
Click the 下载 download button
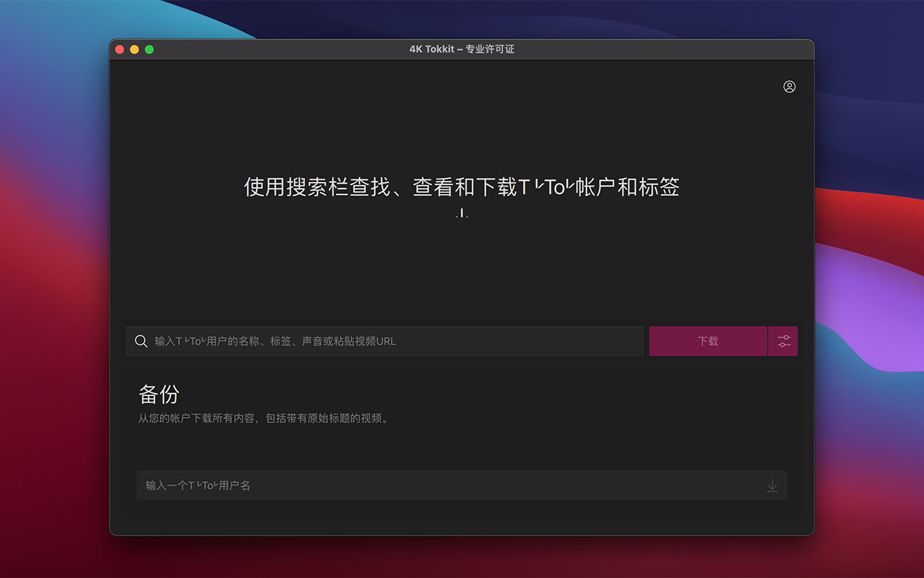coord(708,341)
